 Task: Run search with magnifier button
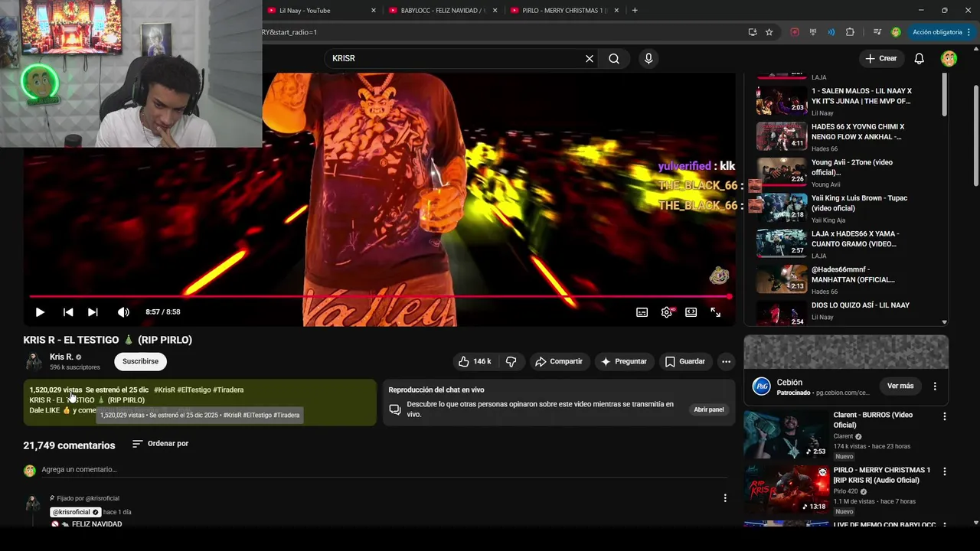pyautogui.click(x=614, y=58)
